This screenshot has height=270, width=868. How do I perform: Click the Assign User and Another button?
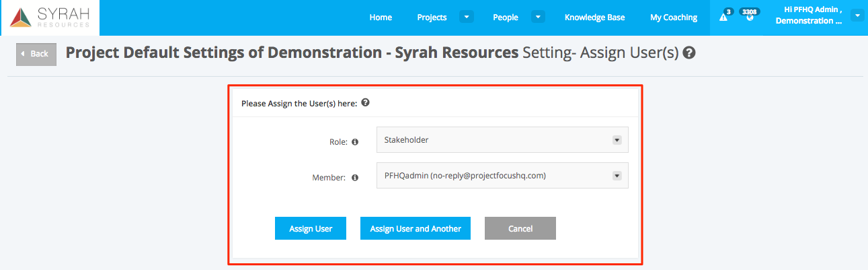tap(416, 228)
